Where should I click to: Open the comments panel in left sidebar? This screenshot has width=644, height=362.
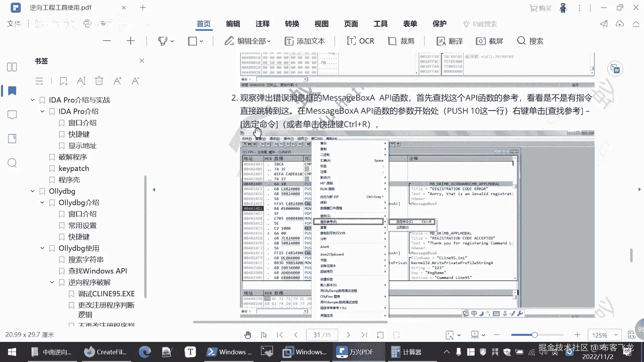(x=12, y=115)
